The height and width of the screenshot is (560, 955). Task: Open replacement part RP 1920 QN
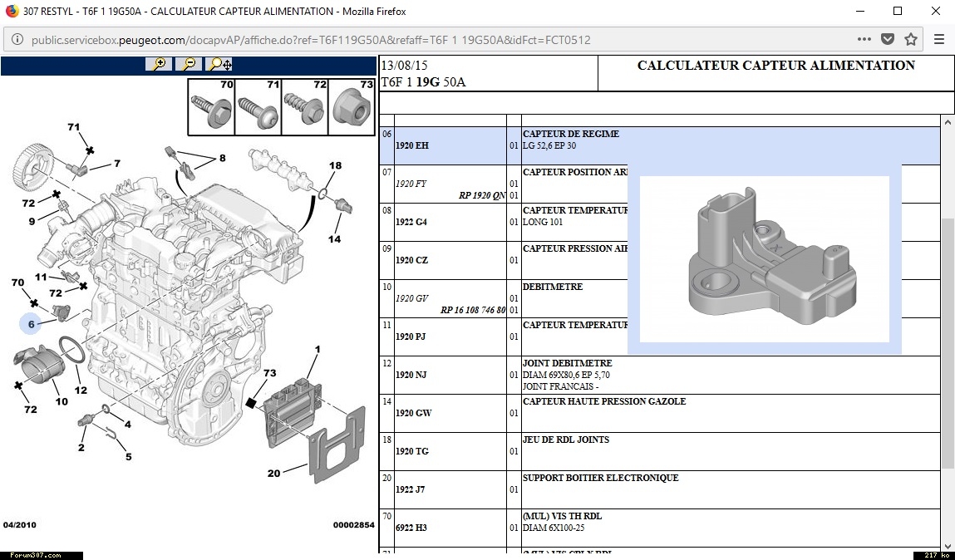(481, 196)
